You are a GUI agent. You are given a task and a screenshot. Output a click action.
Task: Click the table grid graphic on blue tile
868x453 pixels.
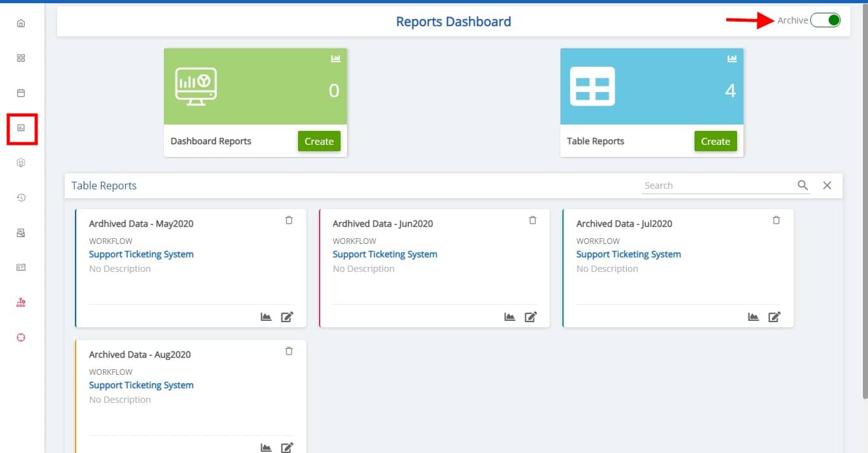(x=592, y=86)
